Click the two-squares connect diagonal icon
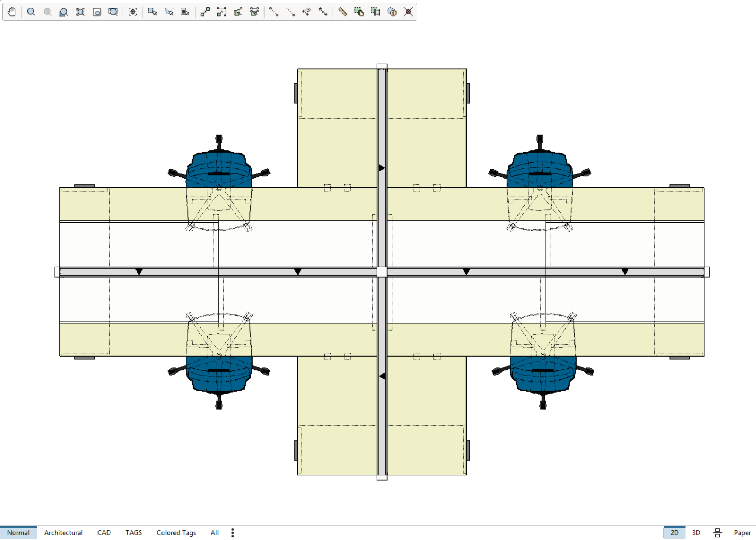The image size is (756, 540). pyautogui.click(x=205, y=12)
